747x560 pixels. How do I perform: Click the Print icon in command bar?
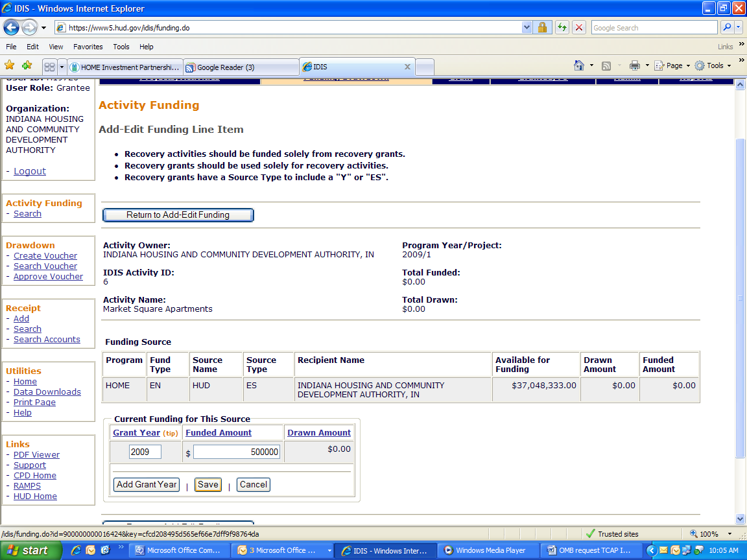click(x=635, y=65)
